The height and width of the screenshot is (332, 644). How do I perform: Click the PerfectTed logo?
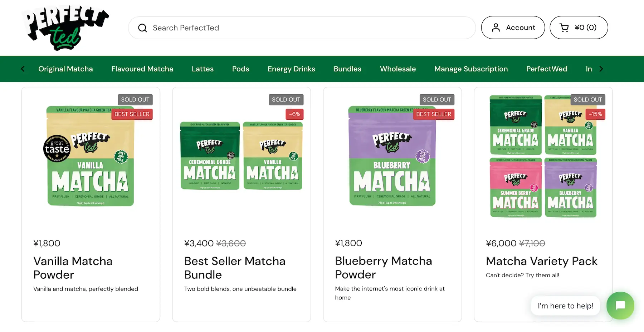[65, 28]
